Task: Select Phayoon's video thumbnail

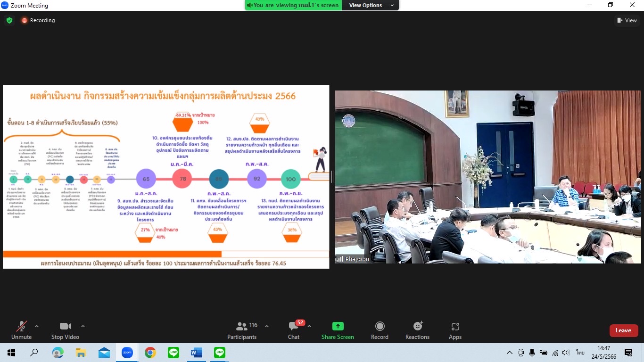Action: click(x=488, y=177)
